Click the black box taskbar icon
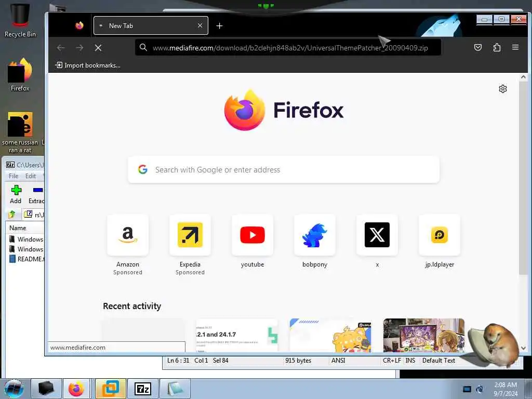This screenshot has height=399, width=532. [46, 389]
